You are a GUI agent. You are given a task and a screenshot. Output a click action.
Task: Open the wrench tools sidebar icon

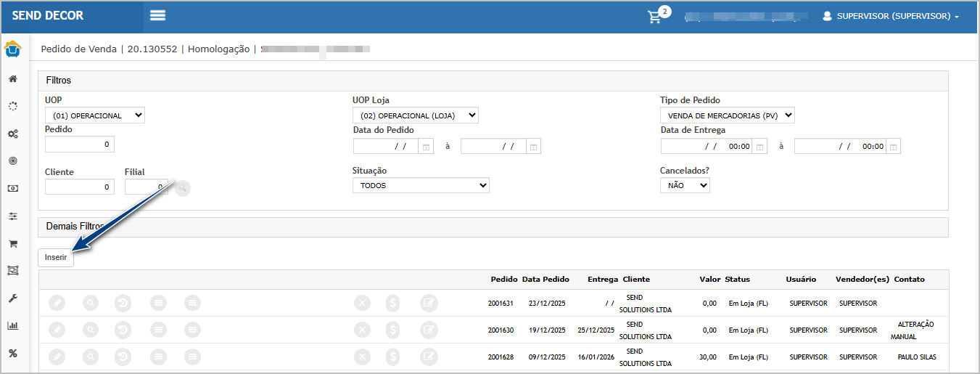pos(13,298)
